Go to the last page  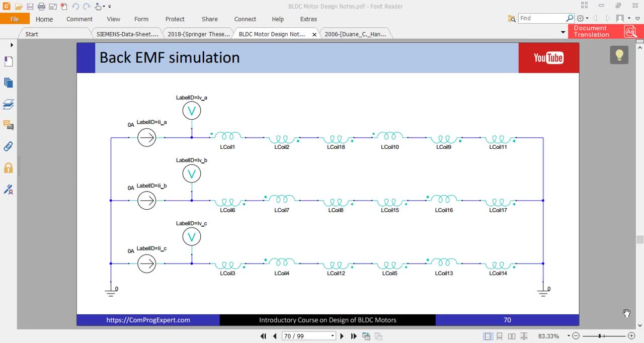tap(354, 336)
